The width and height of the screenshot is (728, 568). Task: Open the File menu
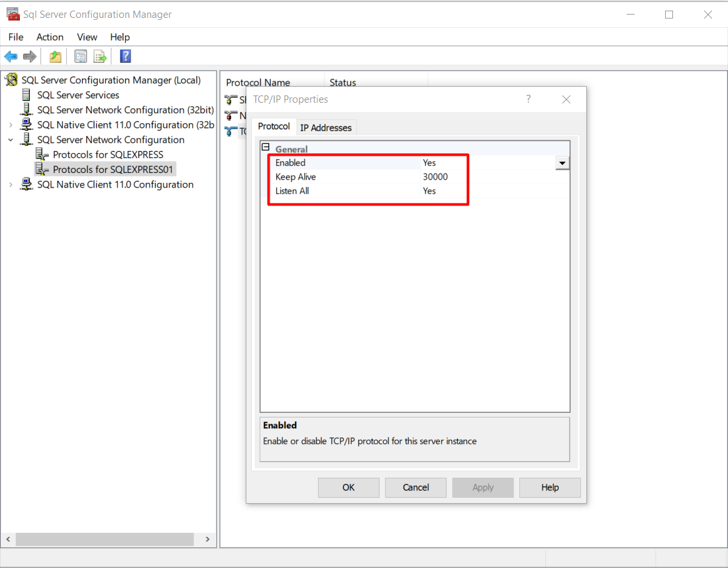(x=16, y=37)
